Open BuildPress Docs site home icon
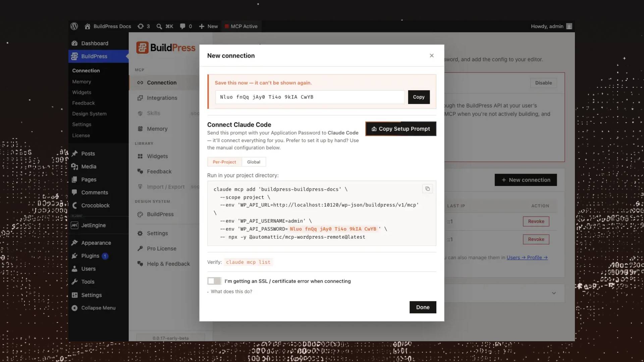The width and height of the screenshot is (644, 362). (x=87, y=26)
